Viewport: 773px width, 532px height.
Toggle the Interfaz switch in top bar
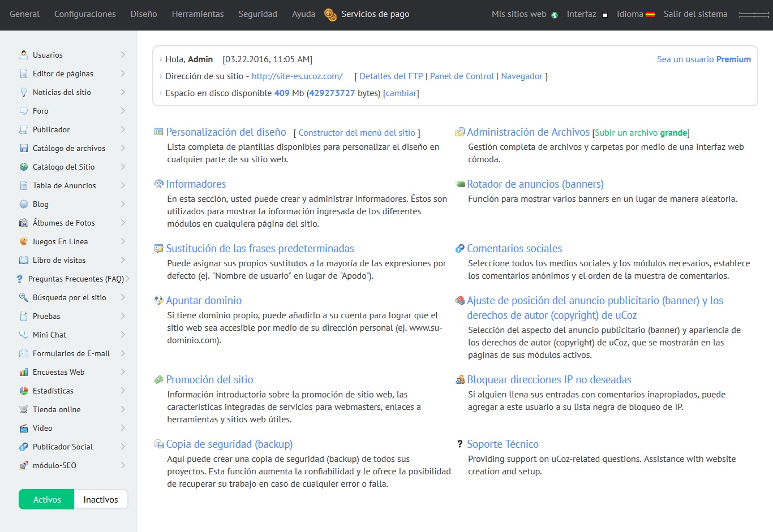tap(604, 15)
